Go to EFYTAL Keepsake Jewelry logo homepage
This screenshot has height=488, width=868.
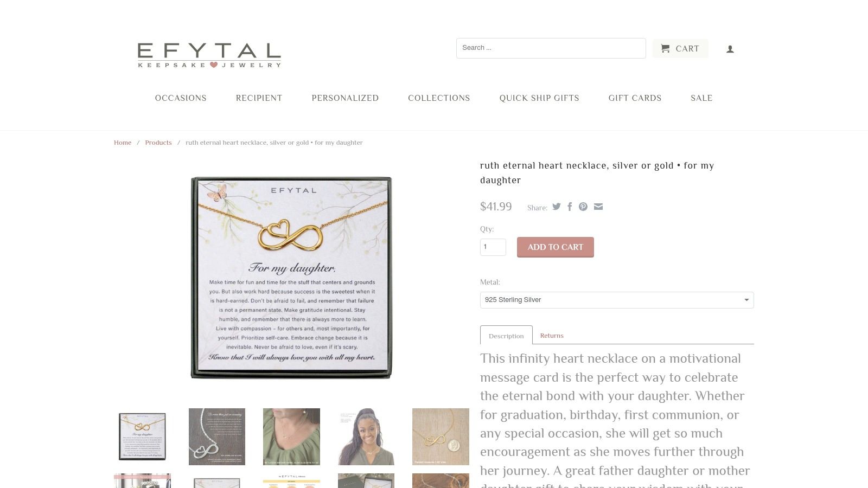209,55
